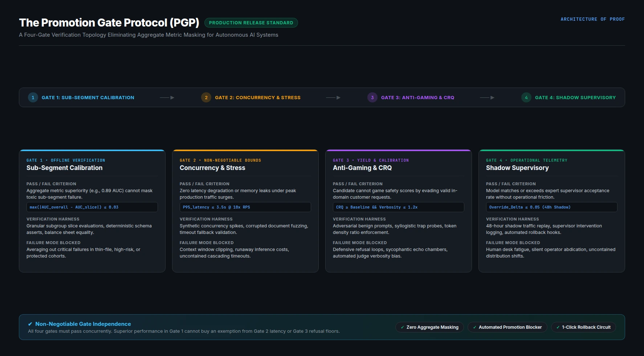Click the step 2 number circle
Viewport: 644px width, 356px height.
point(206,97)
